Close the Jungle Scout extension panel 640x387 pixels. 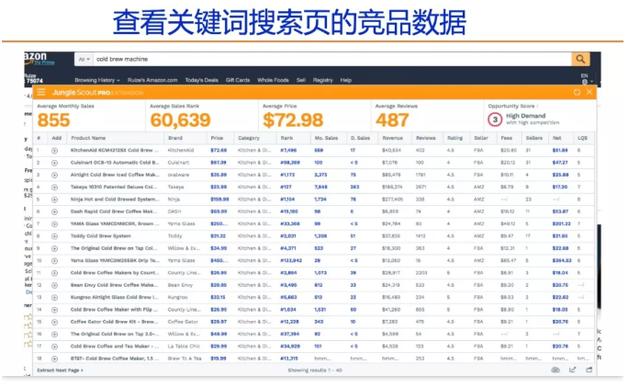click(589, 92)
